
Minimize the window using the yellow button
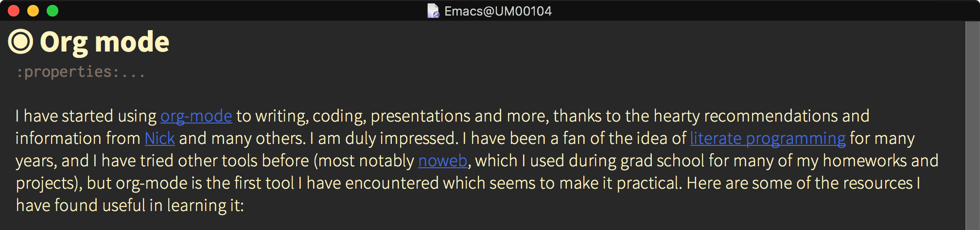[x=33, y=11]
